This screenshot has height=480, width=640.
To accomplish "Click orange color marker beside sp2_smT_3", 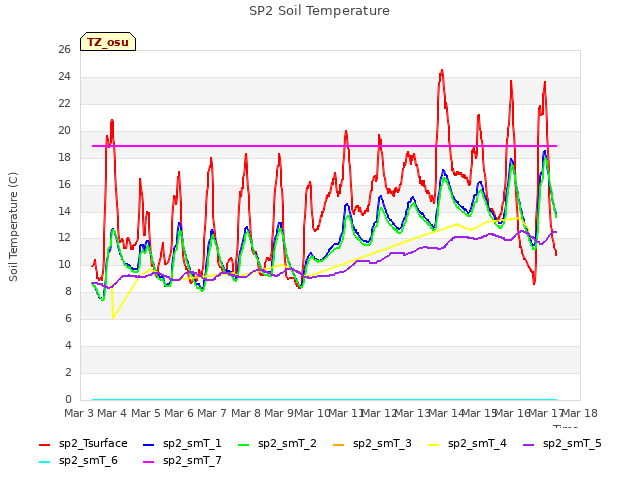I will [339, 444].
